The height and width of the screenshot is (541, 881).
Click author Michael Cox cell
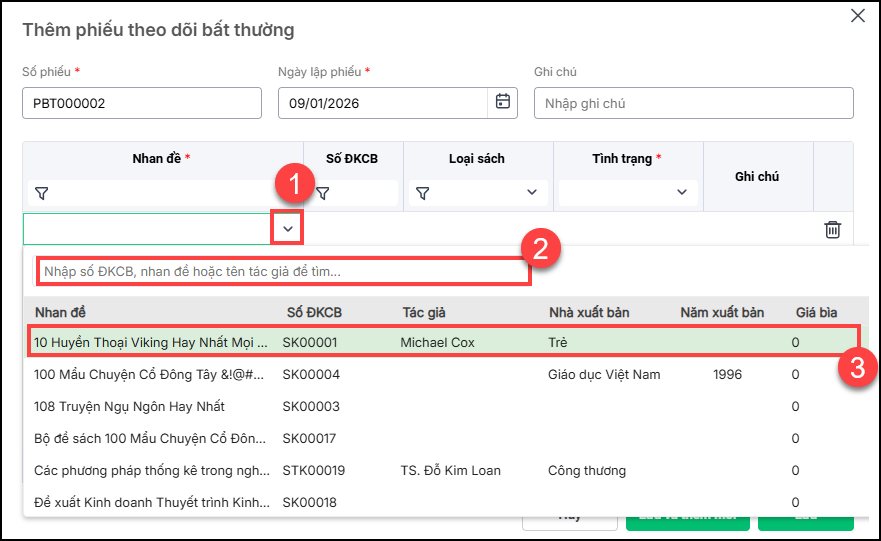point(437,342)
